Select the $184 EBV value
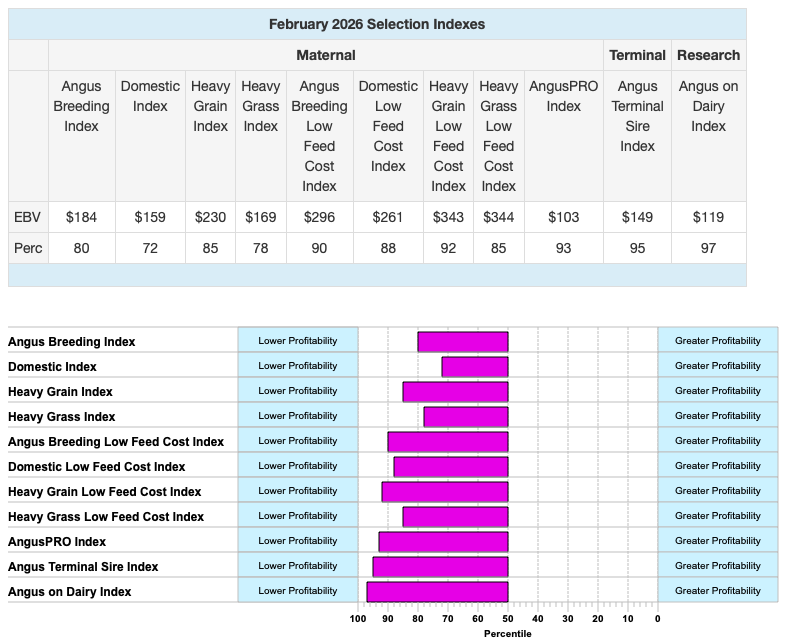The width and height of the screenshot is (789, 643). tap(82, 217)
